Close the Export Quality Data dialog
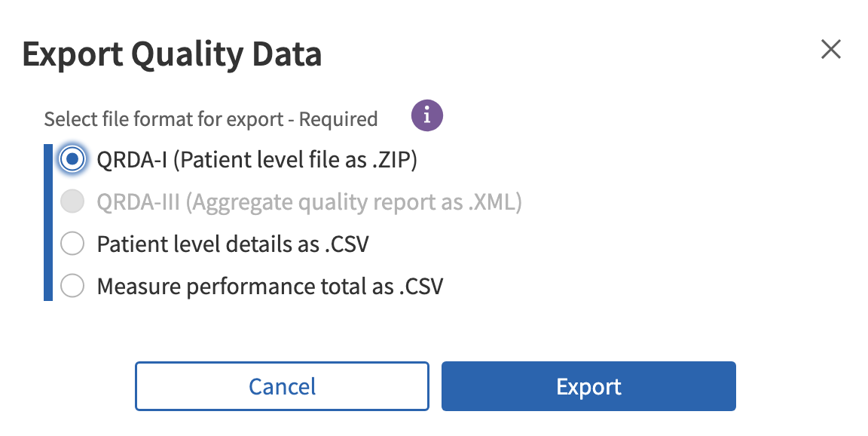The height and width of the screenshot is (436, 868). (x=830, y=50)
